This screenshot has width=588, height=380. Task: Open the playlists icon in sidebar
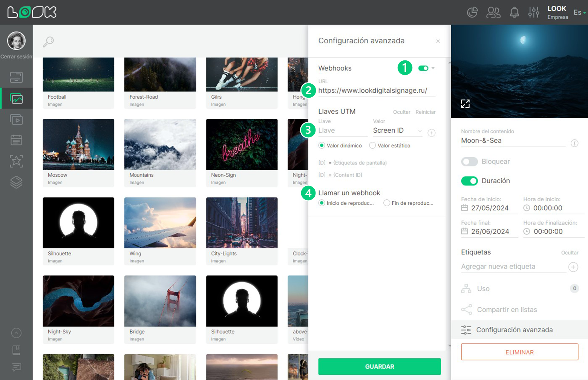click(x=16, y=120)
